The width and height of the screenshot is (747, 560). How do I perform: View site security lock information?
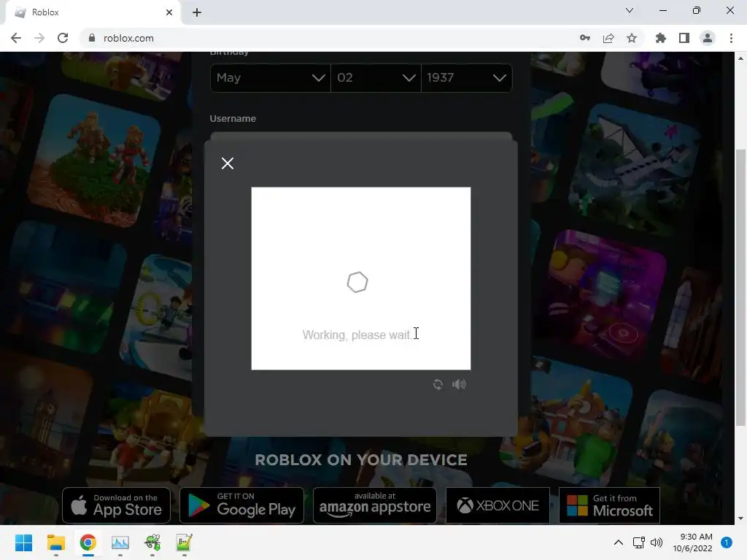(x=92, y=38)
